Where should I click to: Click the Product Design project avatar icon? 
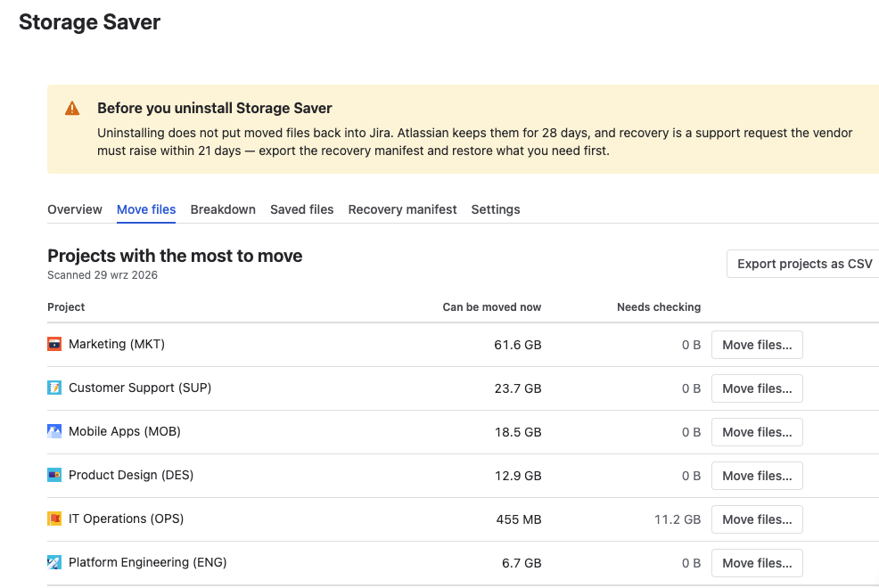coord(54,475)
